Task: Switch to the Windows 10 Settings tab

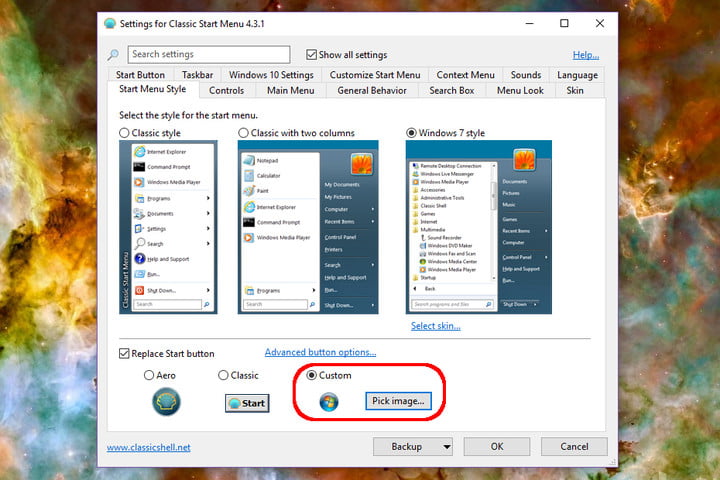Action: (x=271, y=75)
